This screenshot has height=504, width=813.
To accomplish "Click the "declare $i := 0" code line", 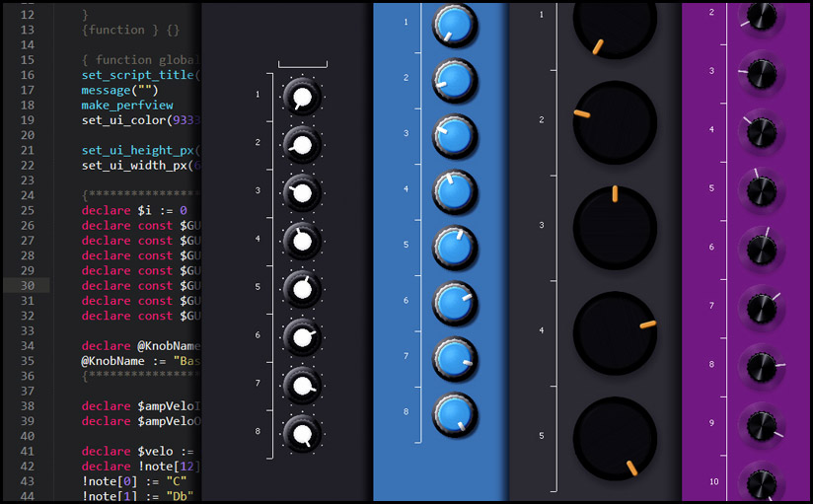I will (134, 210).
